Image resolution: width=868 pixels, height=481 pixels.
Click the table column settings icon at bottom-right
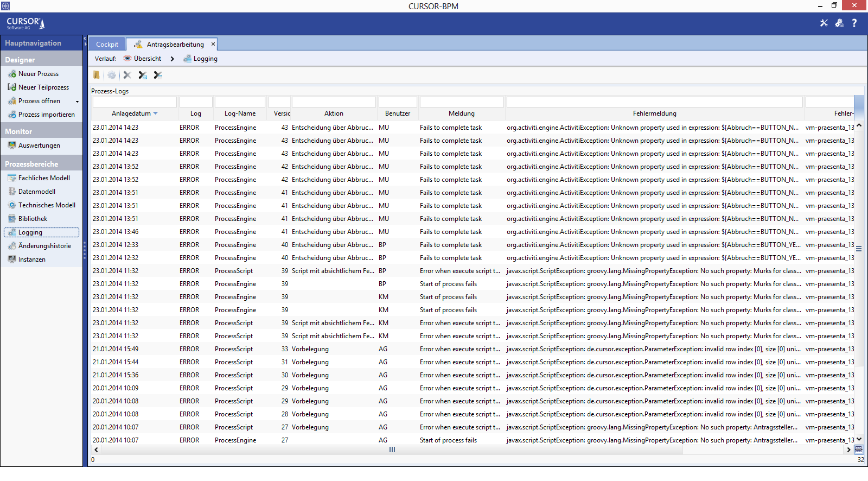859,450
